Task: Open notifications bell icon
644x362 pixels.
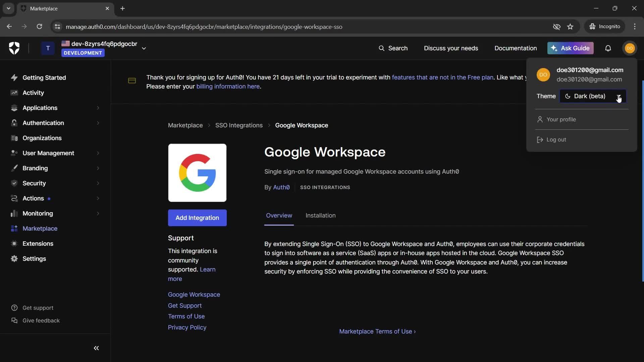Action: click(x=608, y=48)
